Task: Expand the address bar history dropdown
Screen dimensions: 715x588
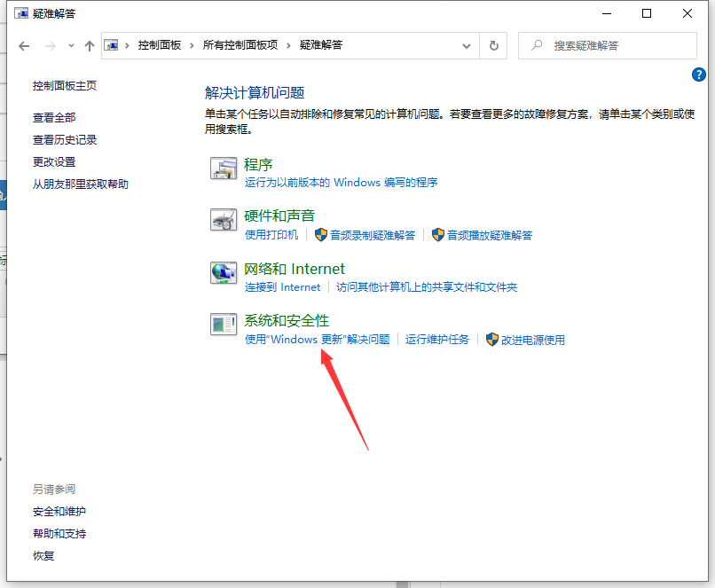Action: coord(467,45)
